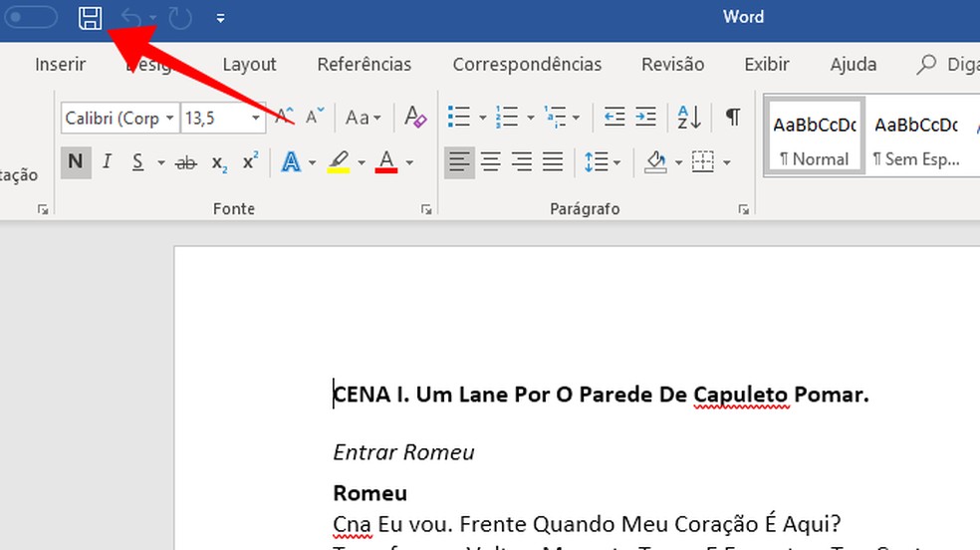Click the CENA I heading text in document

(601, 395)
